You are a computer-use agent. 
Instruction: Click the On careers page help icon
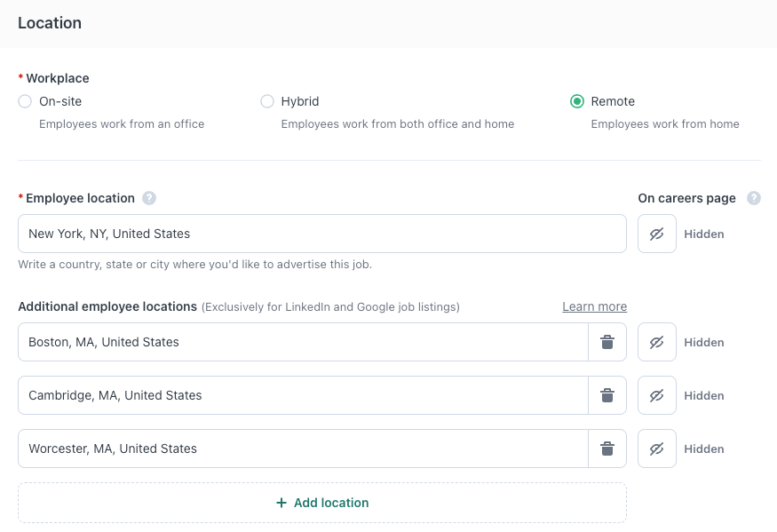point(754,198)
